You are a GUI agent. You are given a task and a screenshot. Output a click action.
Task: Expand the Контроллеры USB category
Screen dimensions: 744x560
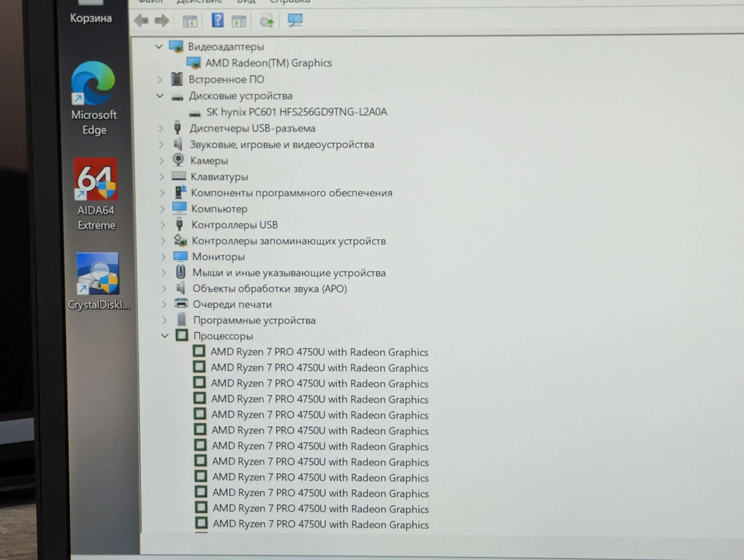click(x=163, y=224)
